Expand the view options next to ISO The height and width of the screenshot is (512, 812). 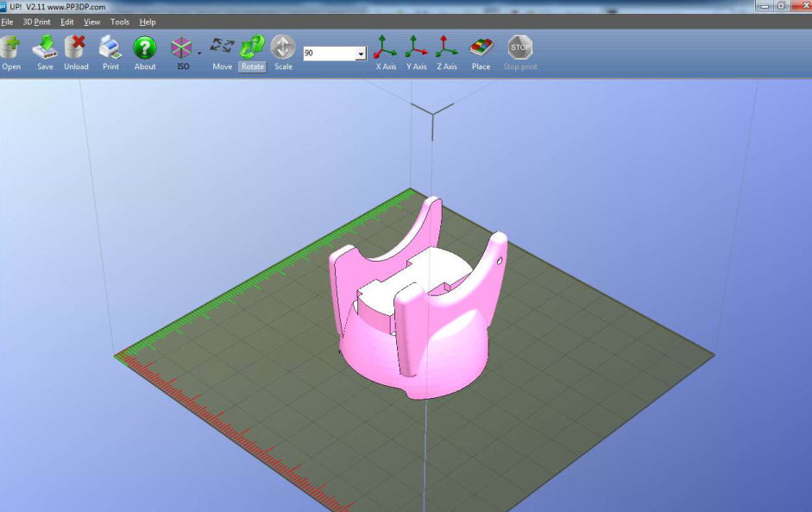[198, 54]
